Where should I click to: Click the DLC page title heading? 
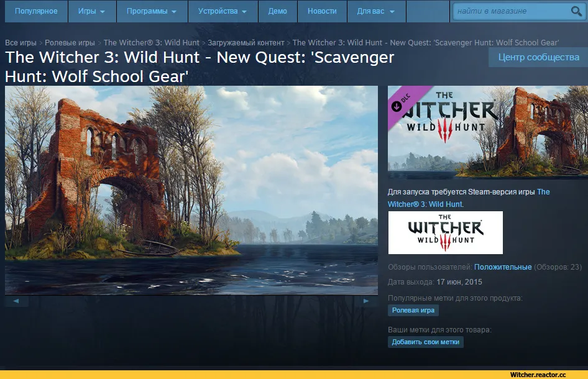[200, 66]
